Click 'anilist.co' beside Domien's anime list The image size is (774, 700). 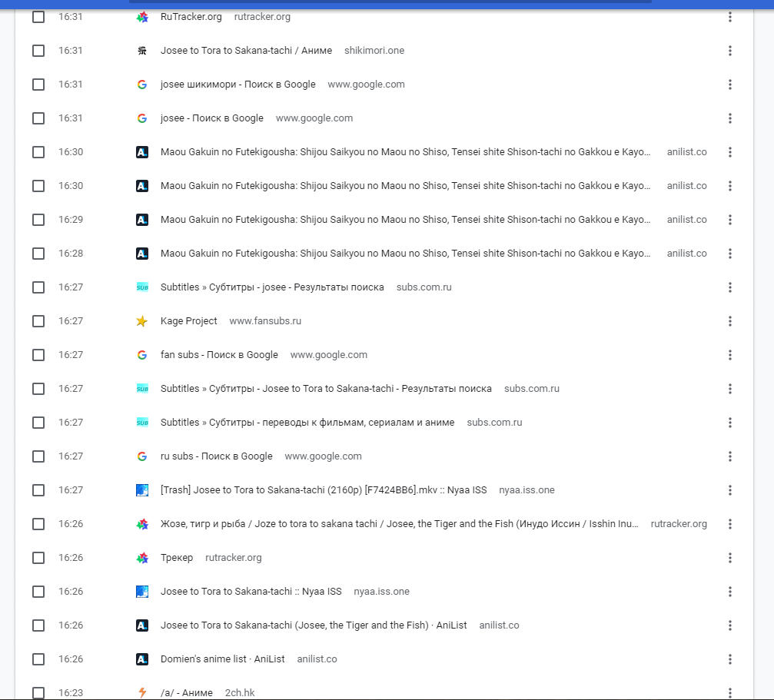(317, 659)
